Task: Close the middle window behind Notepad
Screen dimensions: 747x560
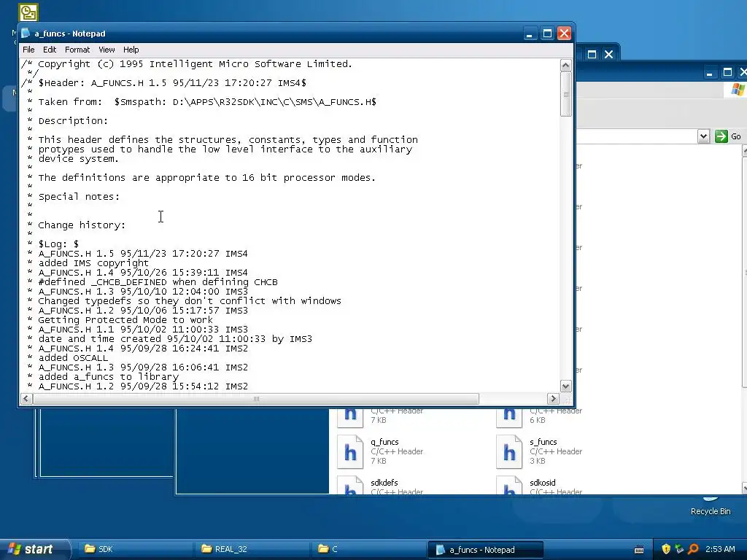Action: click(609, 54)
